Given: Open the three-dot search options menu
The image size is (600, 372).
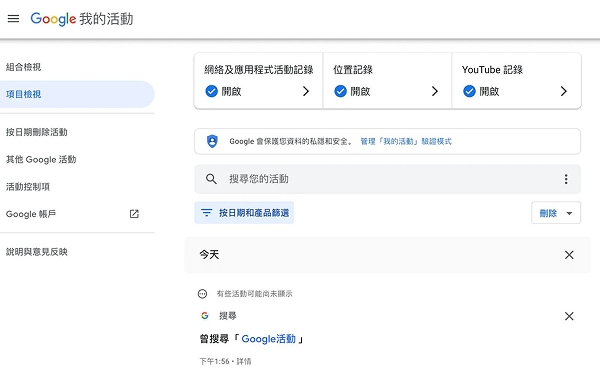Looking at the screenshot, I should tap(566, 179).
